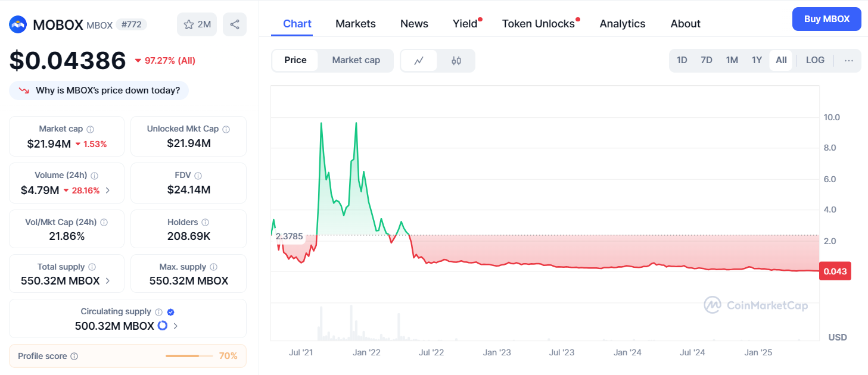Click the Buy MBOX button

click(827, 19)
